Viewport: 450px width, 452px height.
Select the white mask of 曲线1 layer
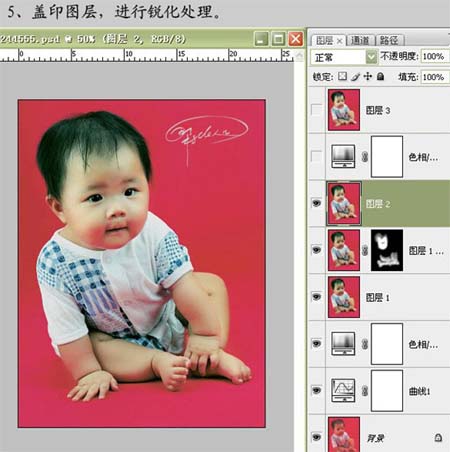coord(387,390)
